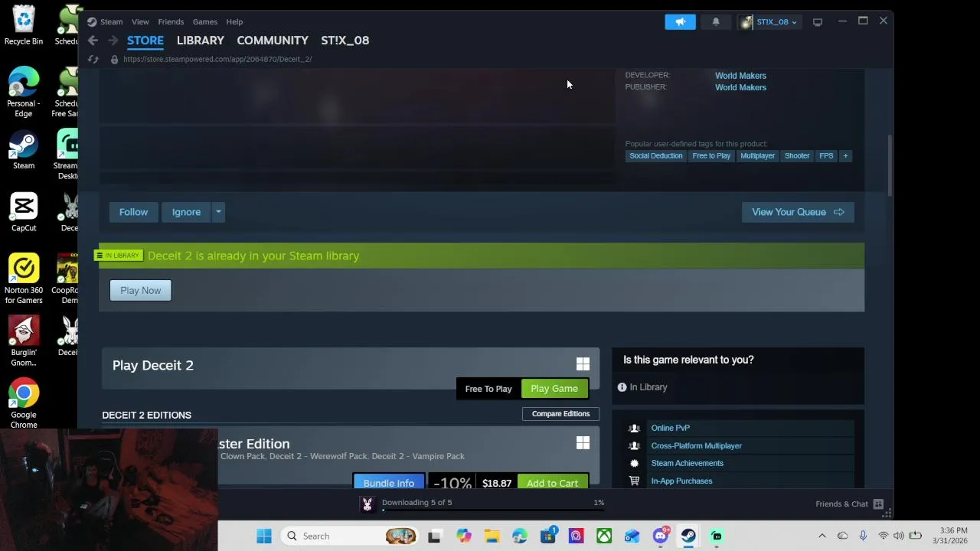This screenshot has height=551, width=980.
Task: Open the CapCut desktop shortcut
Action: click(24, 213)
